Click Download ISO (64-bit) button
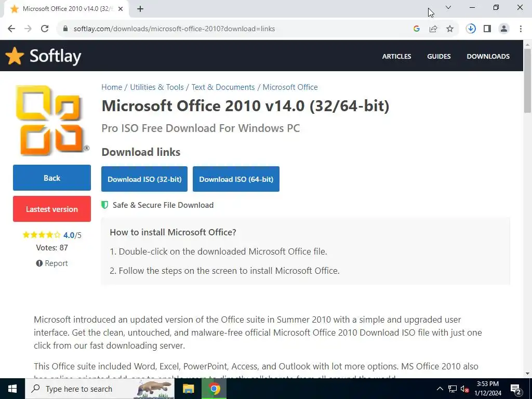The height and width of the screenshot is (399, 532). pyautogui.click(x=236, y=179)
